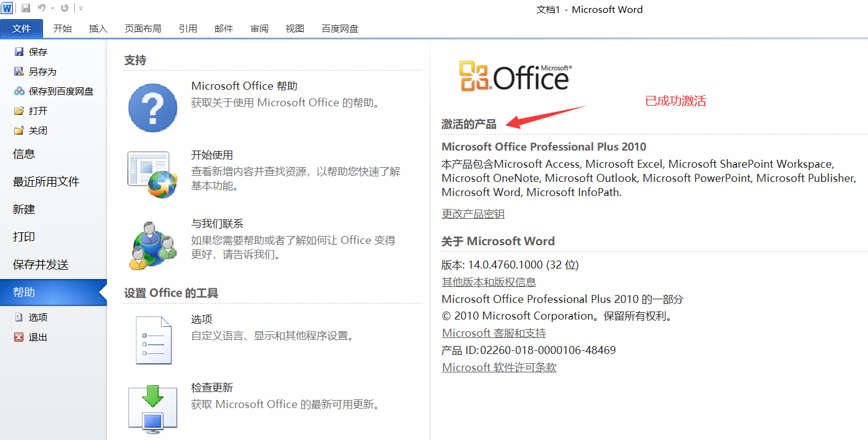Click the 版本: 14.0.4760.1000 (32 位) text
This screenshot has height=440, width=868.
[x=510, y=265]
